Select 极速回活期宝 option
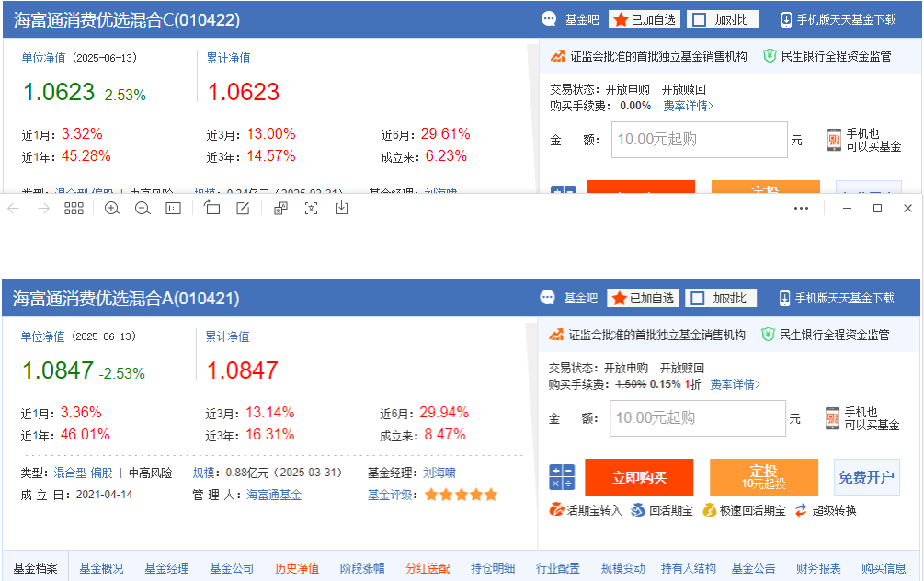The image size is (924, 581). 745,510
